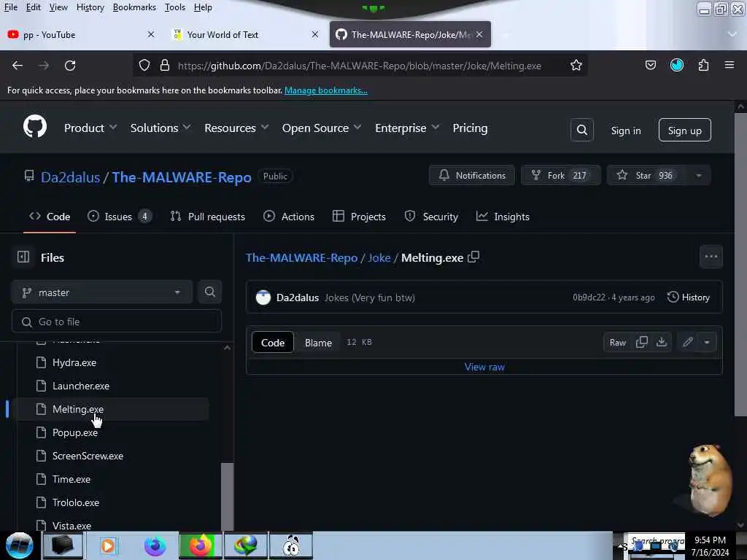This screenshot has width=747, height=560.
Task: Open the Issues repository tab
Action: [x=120, y=217]
